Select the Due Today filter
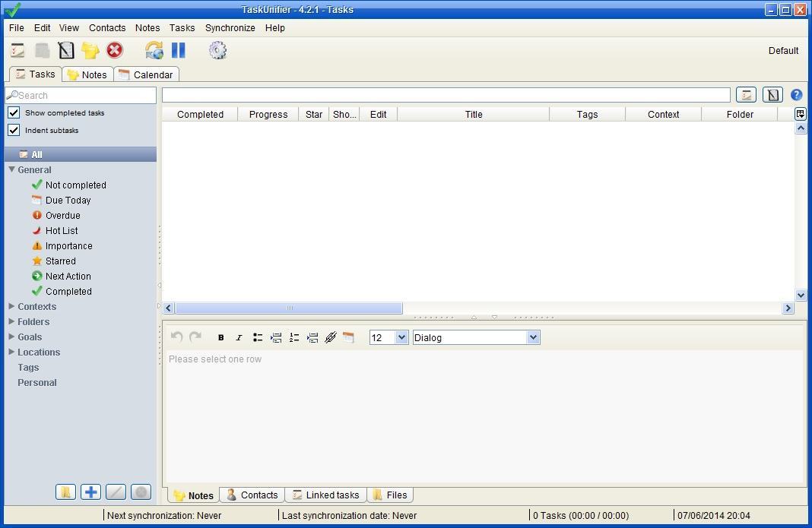This screenshot has height=528, width=812. [x=68, y=200]
